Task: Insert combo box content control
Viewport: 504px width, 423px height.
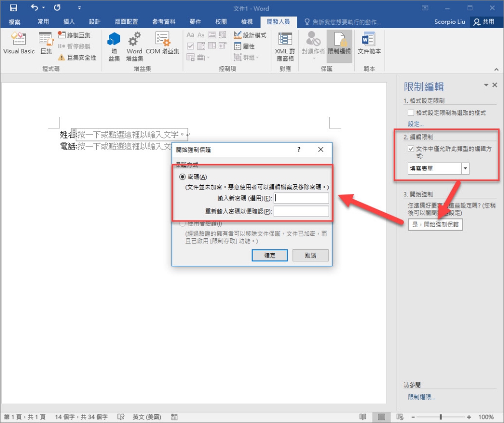Action: 201,46
